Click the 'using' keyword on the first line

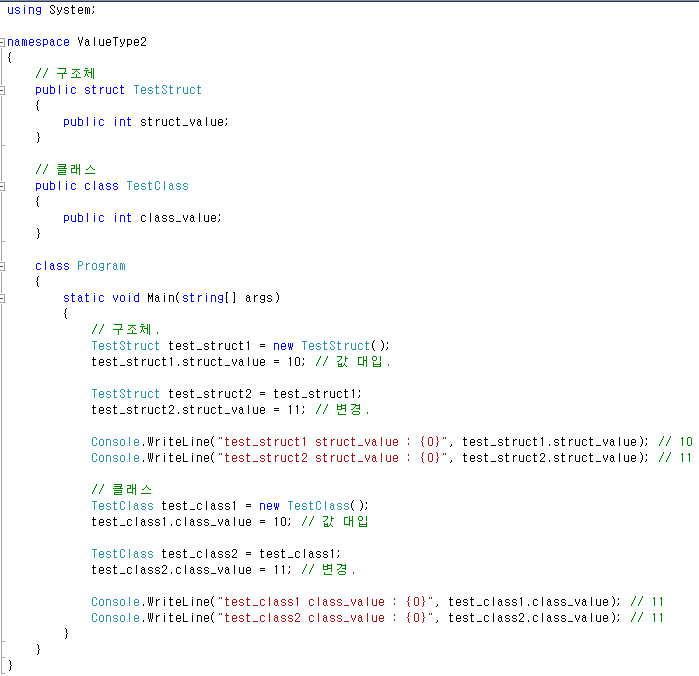(x=24, y=10)
